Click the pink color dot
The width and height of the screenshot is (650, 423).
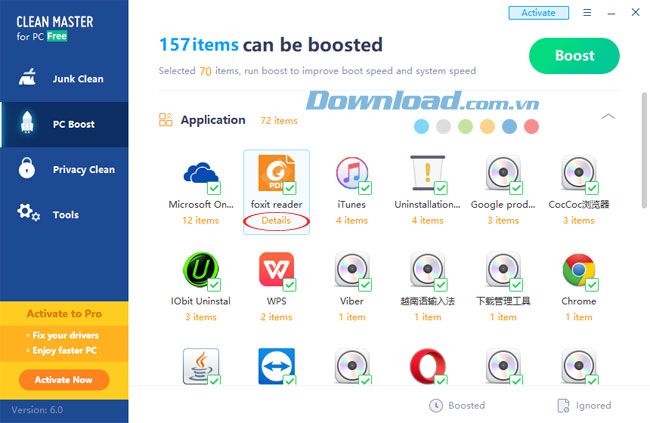pos(531,126)
